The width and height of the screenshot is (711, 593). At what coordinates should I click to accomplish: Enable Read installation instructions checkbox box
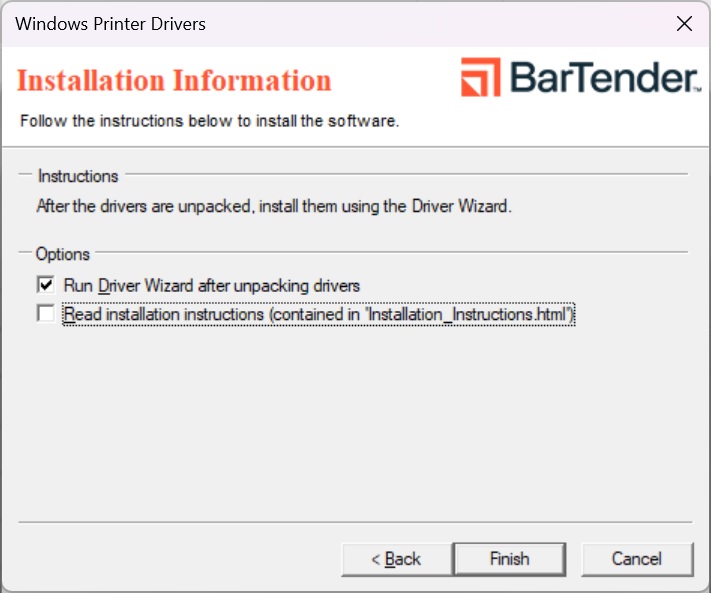[x=46, y=314]
